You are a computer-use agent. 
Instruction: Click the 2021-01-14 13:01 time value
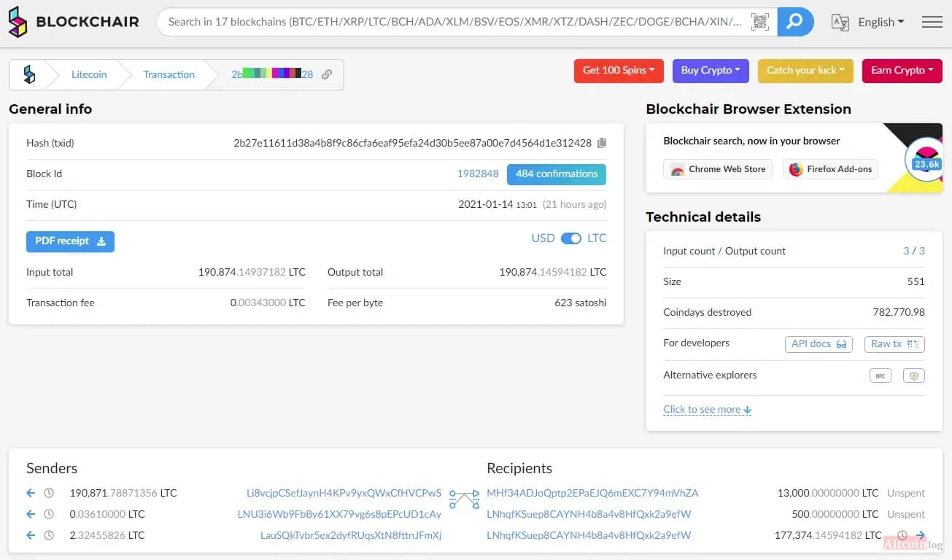pos(498,205)
